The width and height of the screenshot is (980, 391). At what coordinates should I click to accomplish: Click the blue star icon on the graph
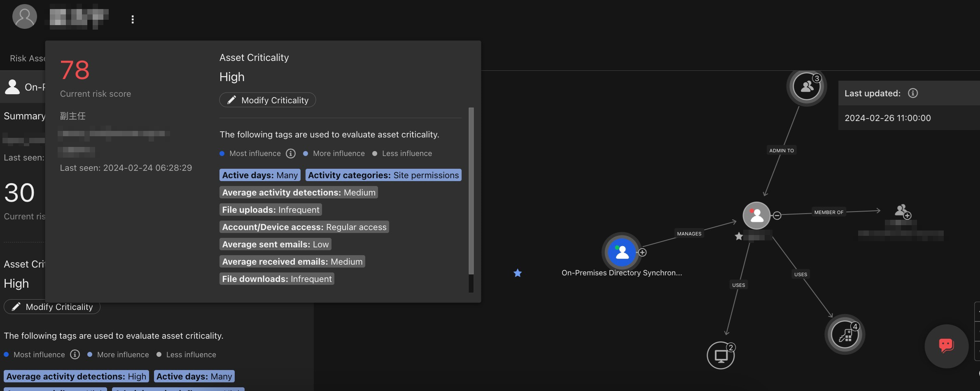(x=518, y=273)
